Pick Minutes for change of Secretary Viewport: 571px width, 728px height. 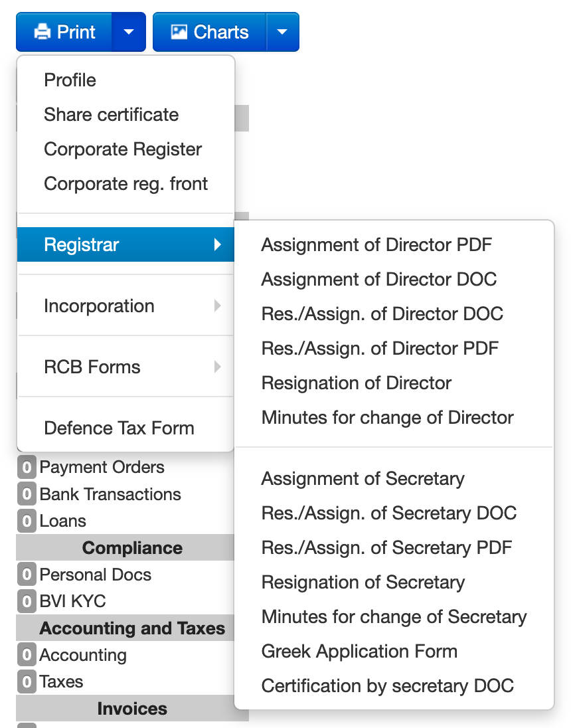(394, 617)
